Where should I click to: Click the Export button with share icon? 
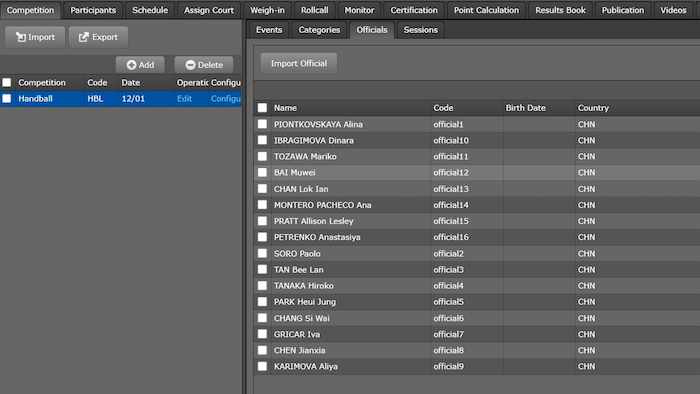click(x=98, y=37)
